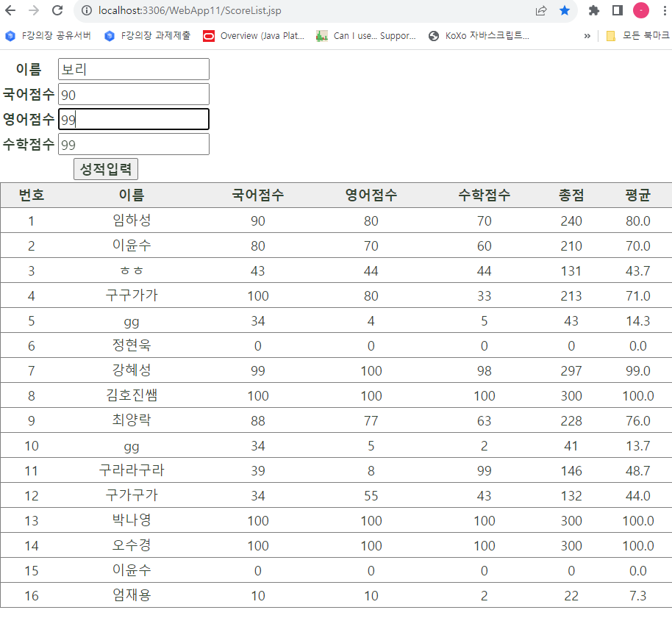Click the 총점 column header
The height and width of the screenshot is (621, 672).
click(571, 195)
